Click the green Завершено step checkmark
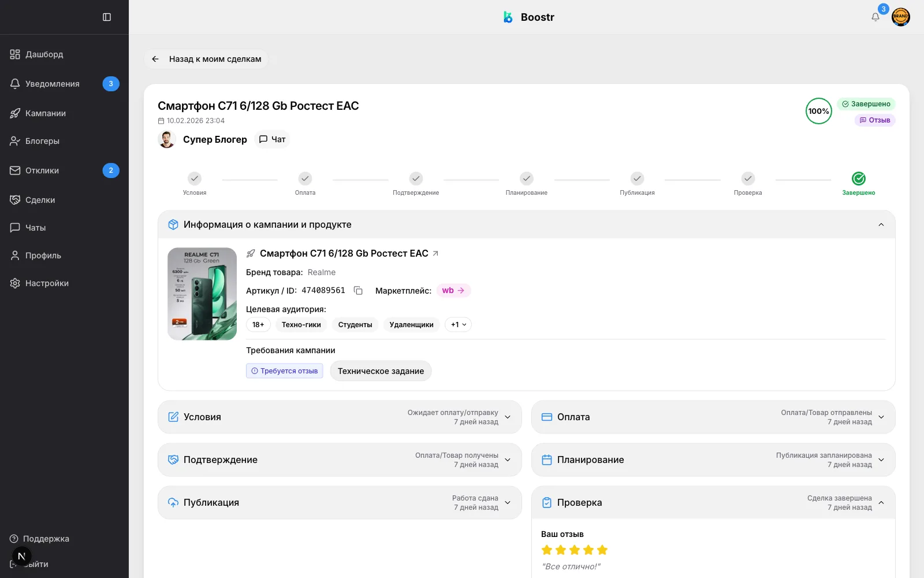The height and width of the screenshot is (578, 924). click(858, 179)
